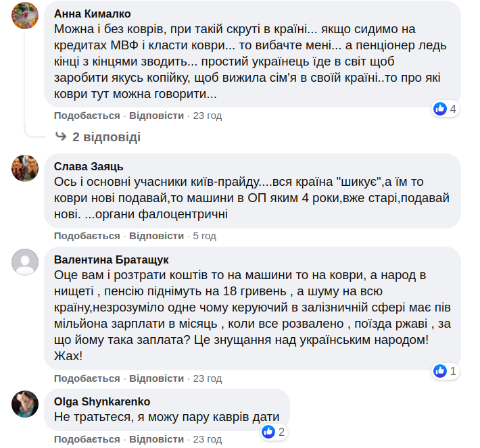The height and width of the screenshot is (448, 480).
Task: Click the like reaction icon on Валентина Браташук's comment
Action: click(440, 371)
